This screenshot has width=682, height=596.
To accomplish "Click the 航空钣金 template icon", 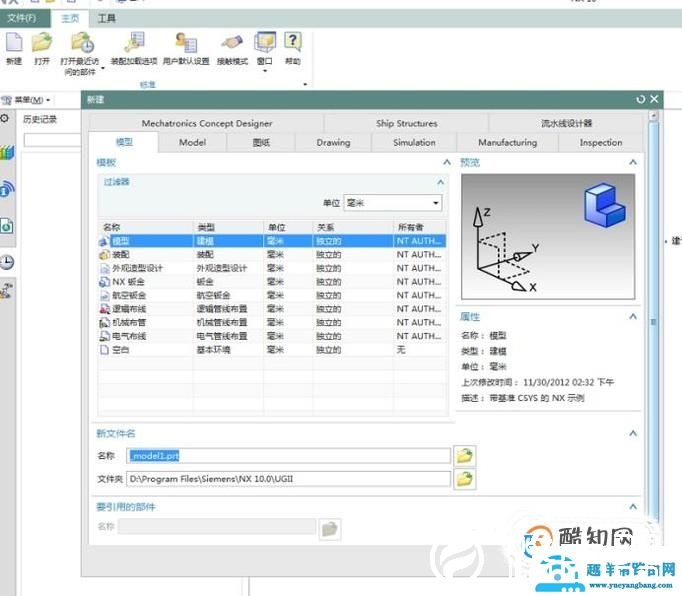I will click(x=104, y=295).
